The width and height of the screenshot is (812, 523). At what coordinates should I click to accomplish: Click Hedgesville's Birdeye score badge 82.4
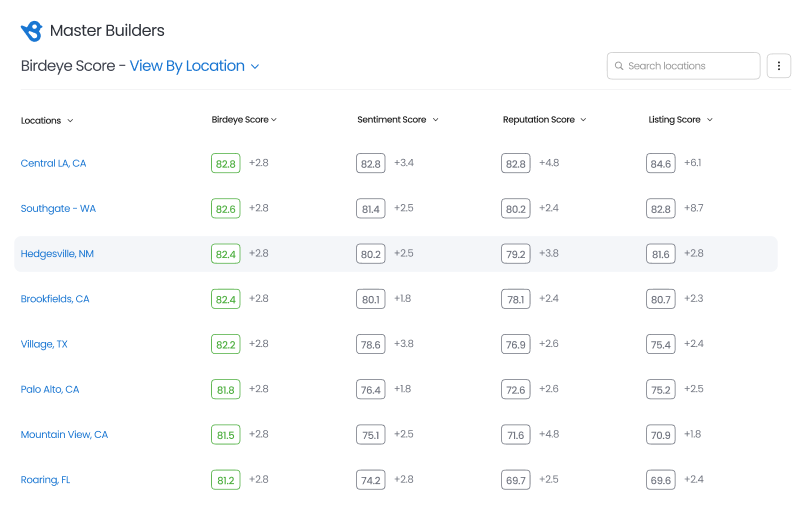click(x=226, y=254)
